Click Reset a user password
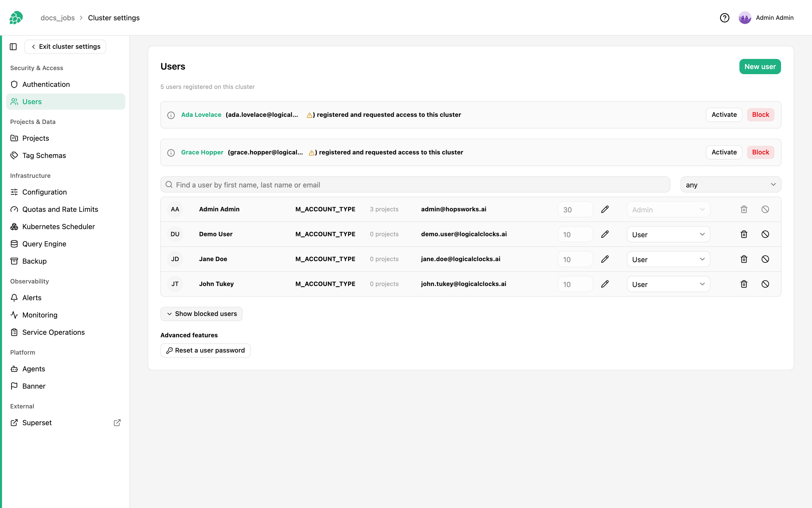This screenshot has height=508, width=812. tap(205, 351)
